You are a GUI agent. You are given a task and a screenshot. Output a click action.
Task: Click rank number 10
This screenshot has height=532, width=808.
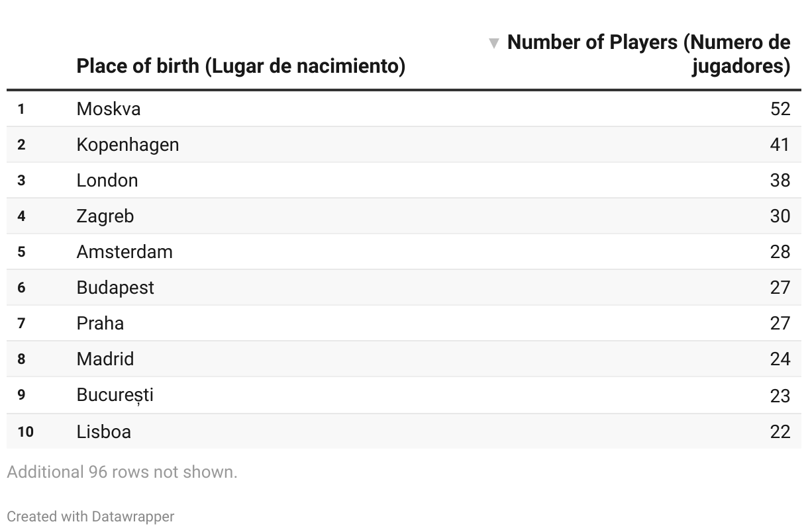pyautogui.click(x=26, y=431)
